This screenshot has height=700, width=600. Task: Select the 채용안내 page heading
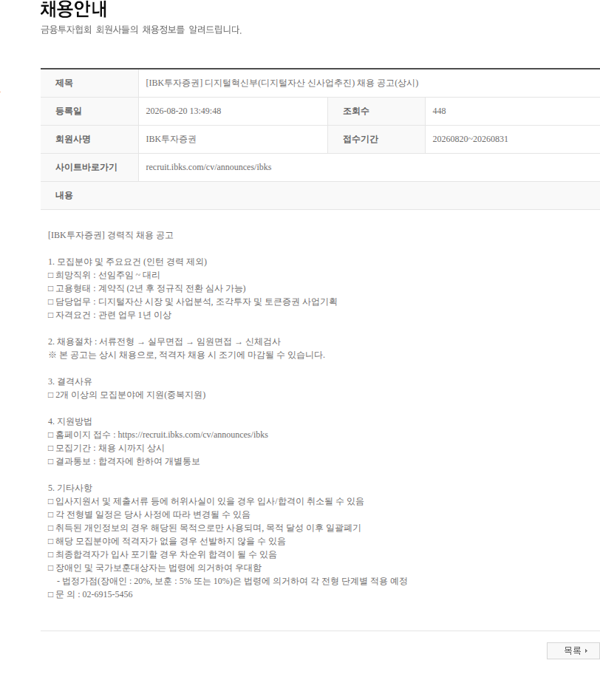point(74,10)
